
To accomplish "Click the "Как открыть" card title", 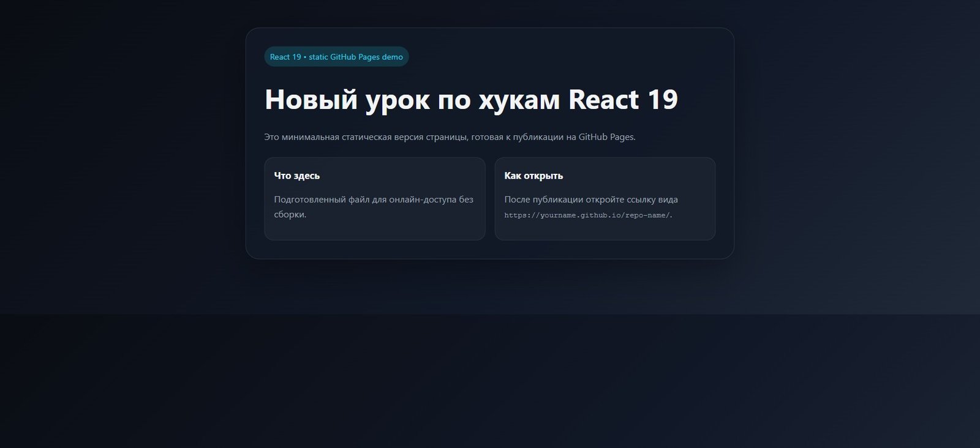I will pyautogui.click(x=533, y=176).
